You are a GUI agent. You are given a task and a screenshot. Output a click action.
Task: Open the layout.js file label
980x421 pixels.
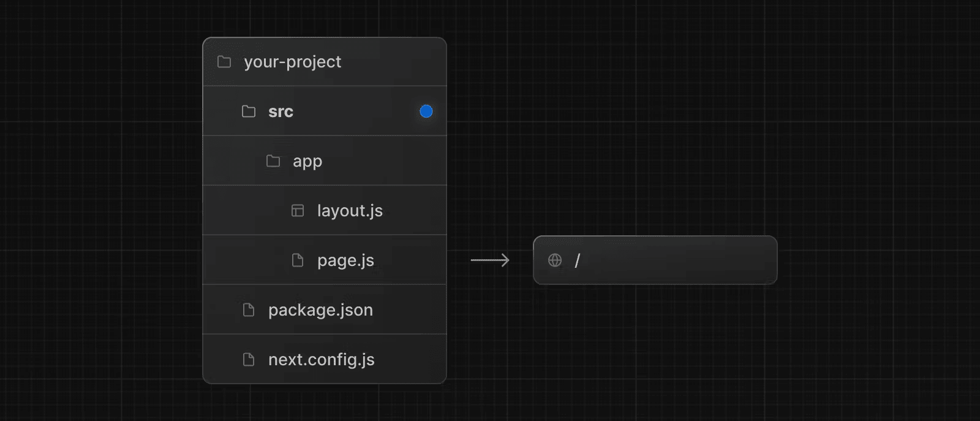tap(350, 211)
